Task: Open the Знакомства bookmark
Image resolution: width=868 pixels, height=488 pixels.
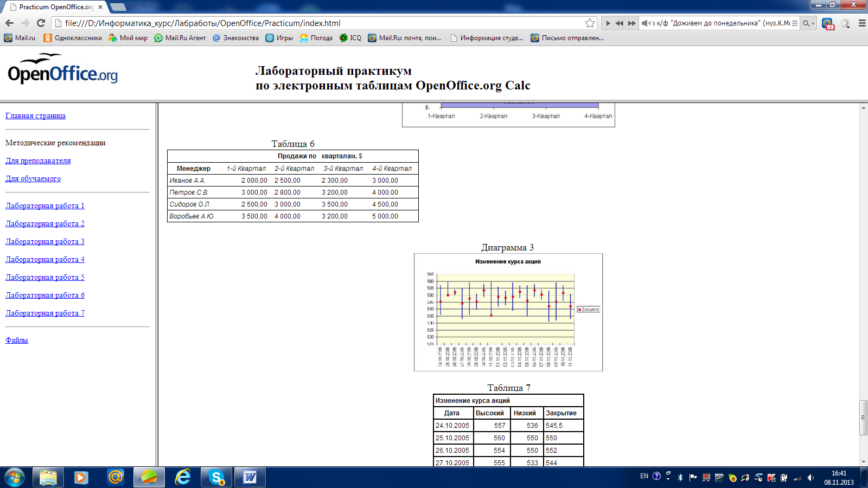Action: pyautogui.click(x=235, y=38)
